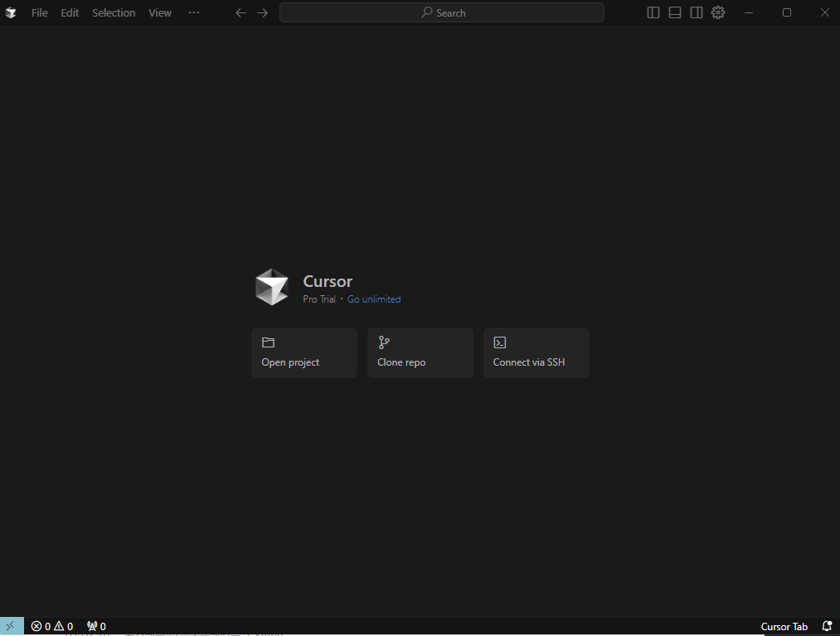Toggle the primary sidebar layout icon
Image resolution: width=840 pixels, height=636 pixels.
[653, 13]
